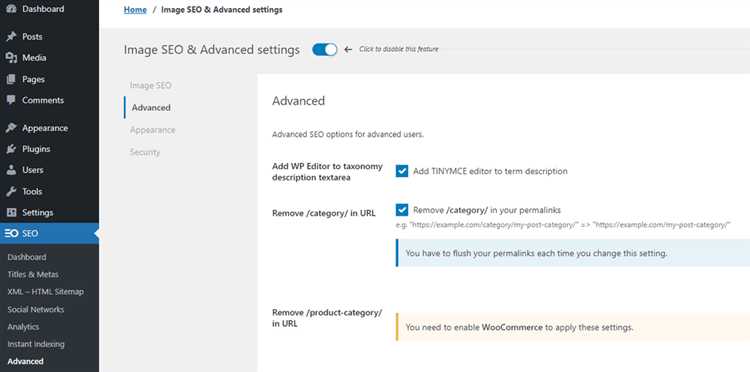Open Media via its camera-music icon
Viewport: 750px width, 372px height.
click(11, 58)
